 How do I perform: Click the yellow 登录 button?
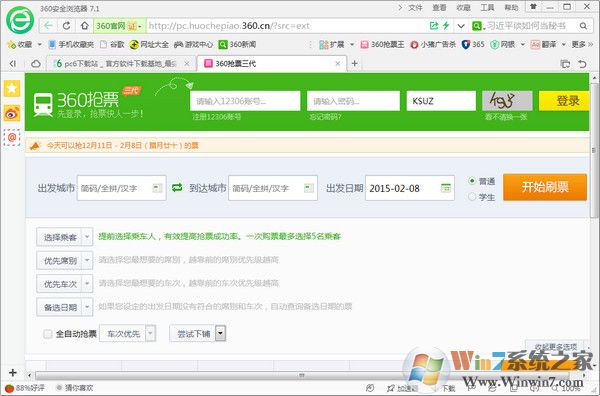point(564,101)
